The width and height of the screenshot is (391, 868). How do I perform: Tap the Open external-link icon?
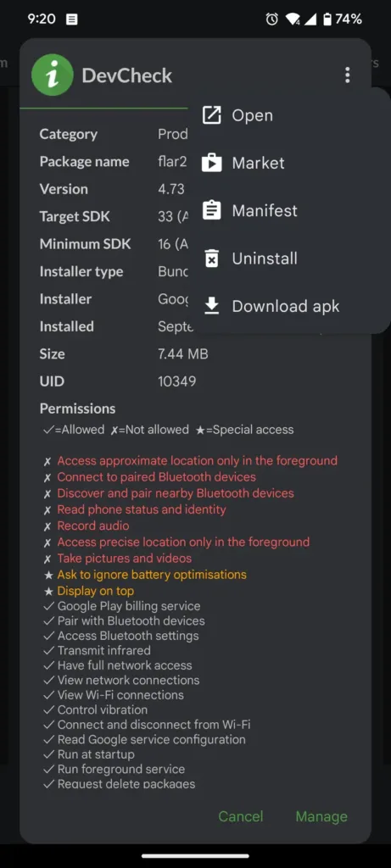[x=211, y=115]
